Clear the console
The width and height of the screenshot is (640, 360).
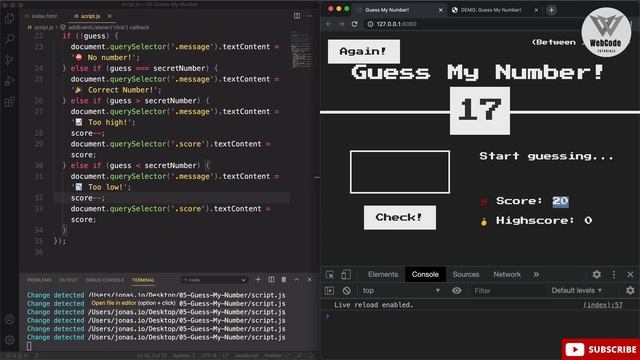tap(347, 291)
